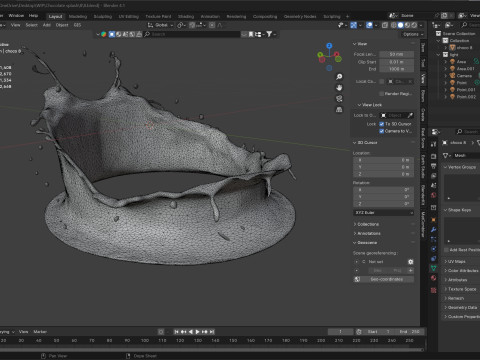Toggle viewport gizmo visibility button
Viewport: 480px width, 360px height.
pos(353,25)
